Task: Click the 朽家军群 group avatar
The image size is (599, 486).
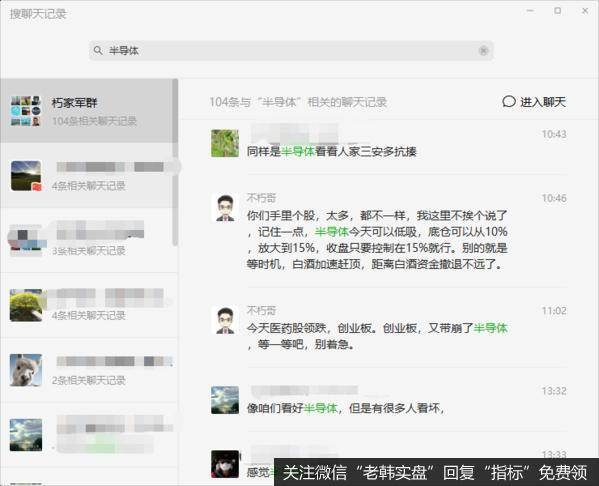Action: coord(26,111)
